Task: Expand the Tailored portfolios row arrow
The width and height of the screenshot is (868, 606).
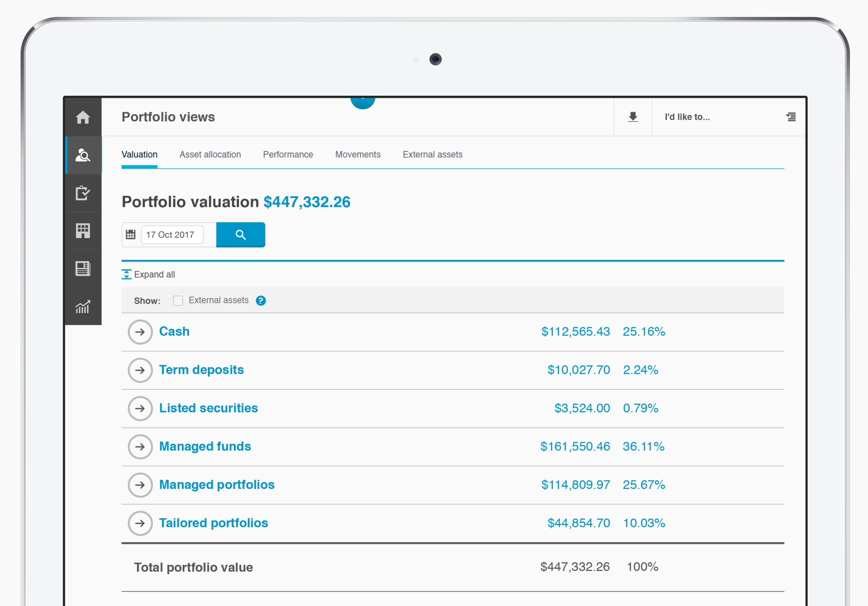Action: tap(140, 523)
